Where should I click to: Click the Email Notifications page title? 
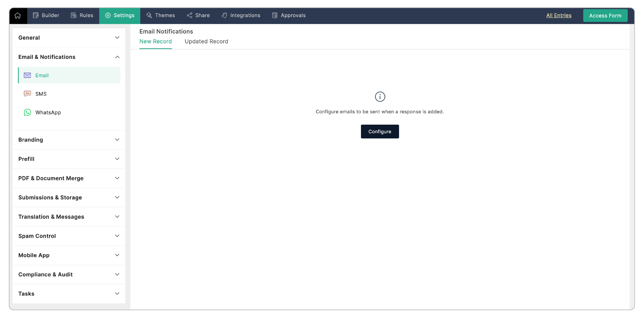(x=166, y=32)
